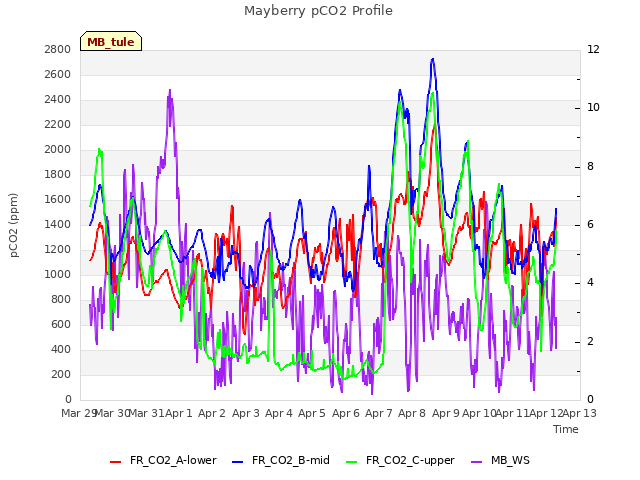Click the 2000 left-axis value
The width and height of the screenshot is (640, 480).
coord(58,149)
